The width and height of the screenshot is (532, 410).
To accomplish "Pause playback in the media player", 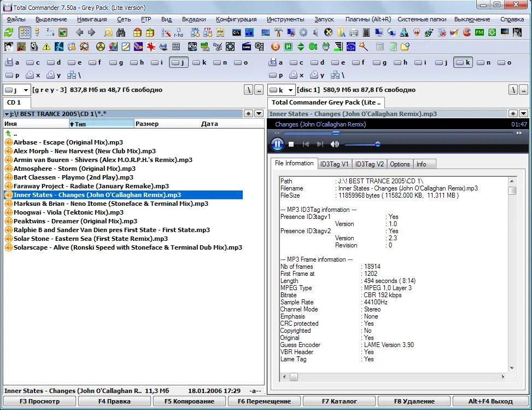I will click(277, 144).
